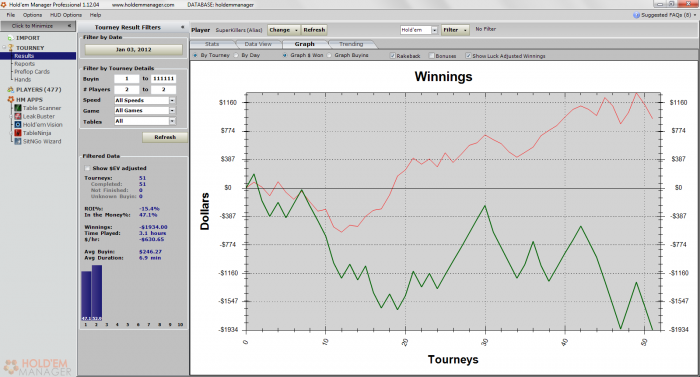Expand the Suggested FAQs dropdown arrow
The height and width of the screenshot is (377, 700).
pos(695,15)
